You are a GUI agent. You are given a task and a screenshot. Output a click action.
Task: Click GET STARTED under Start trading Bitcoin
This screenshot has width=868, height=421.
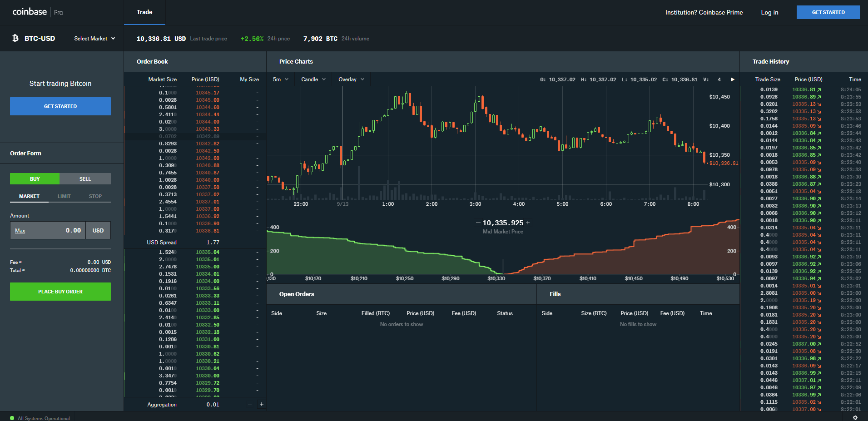(60, 106)
